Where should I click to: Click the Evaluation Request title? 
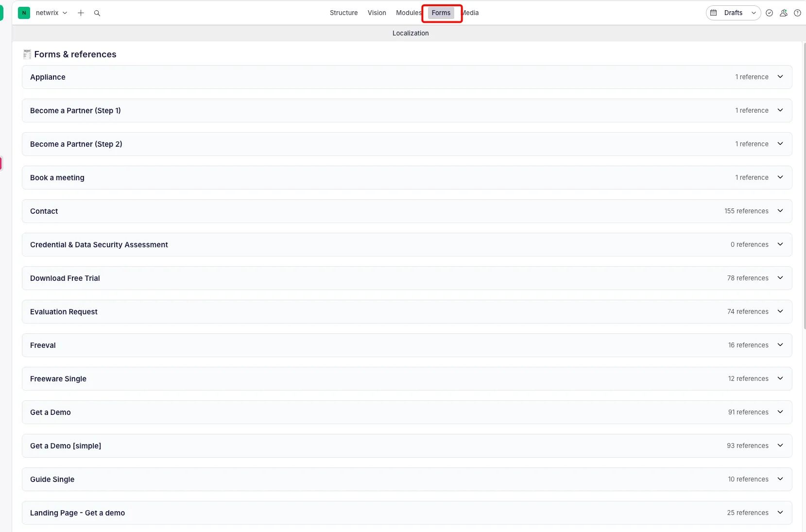tap(64, 312)
